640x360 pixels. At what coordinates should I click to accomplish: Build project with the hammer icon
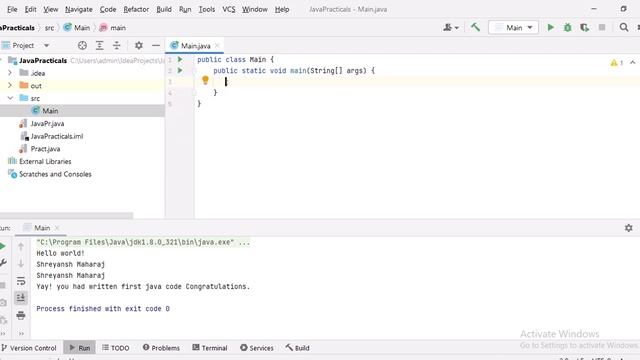pos(475,27)
